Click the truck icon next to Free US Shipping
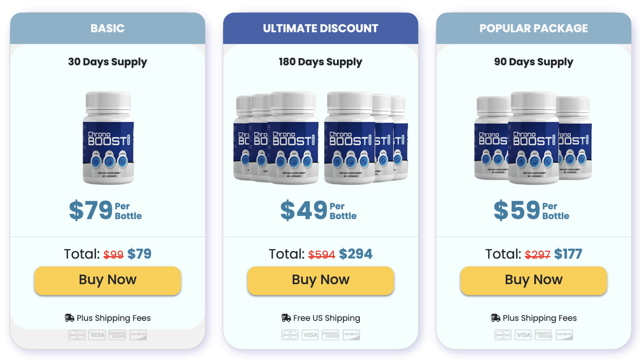 coord(286,318)
